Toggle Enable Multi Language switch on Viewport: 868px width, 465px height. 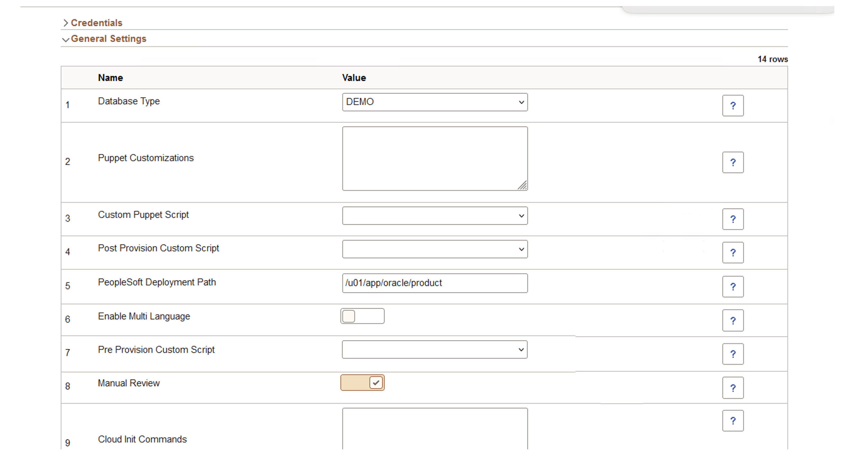(362, 316)
